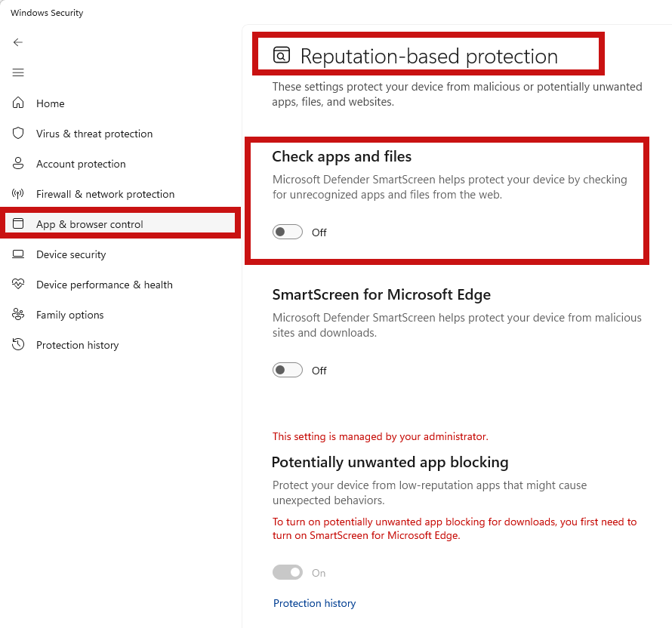672x628 pixels.
Task: Click the Firewall & network antenna icon
Action: tap(19, 194)
